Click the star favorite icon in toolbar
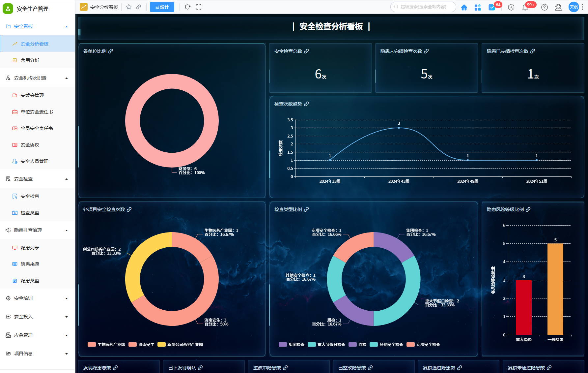Image resolution: width=588 pixels, height=373 pixels. [129, 7]
